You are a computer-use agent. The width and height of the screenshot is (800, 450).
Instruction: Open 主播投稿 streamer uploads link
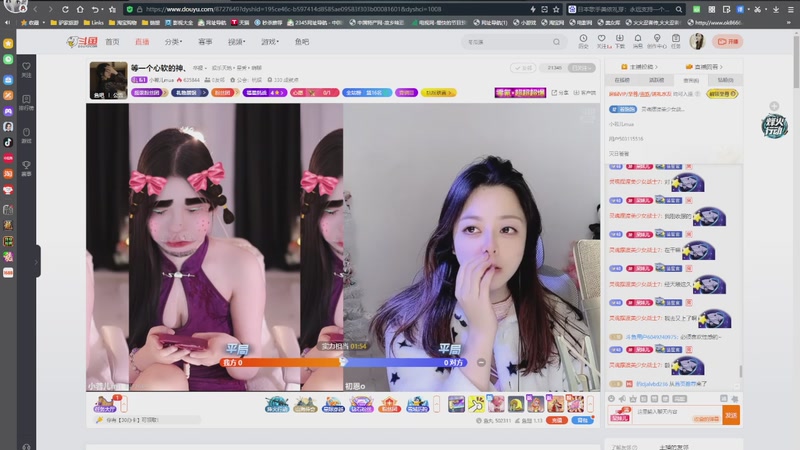[x=640, y=67]
